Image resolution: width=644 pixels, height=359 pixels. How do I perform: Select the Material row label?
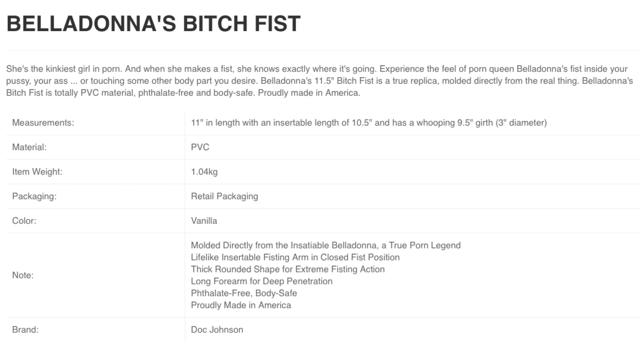29,147
